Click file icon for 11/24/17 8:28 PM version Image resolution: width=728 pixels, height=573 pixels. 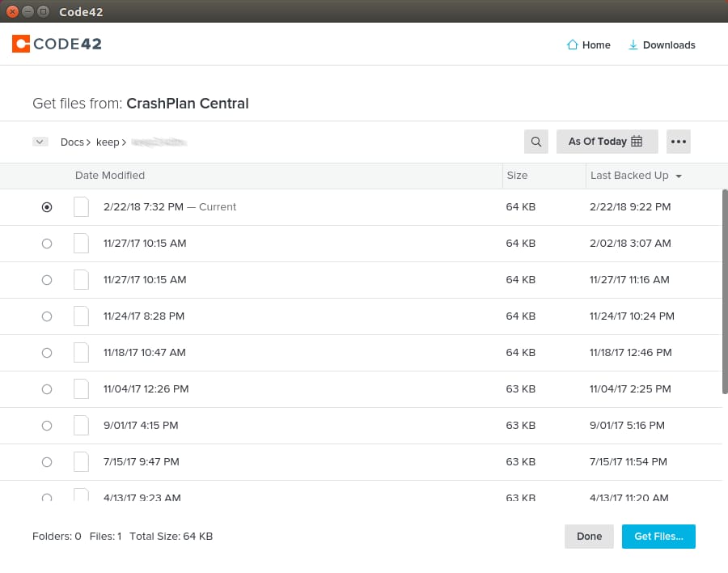coord(81,316)
